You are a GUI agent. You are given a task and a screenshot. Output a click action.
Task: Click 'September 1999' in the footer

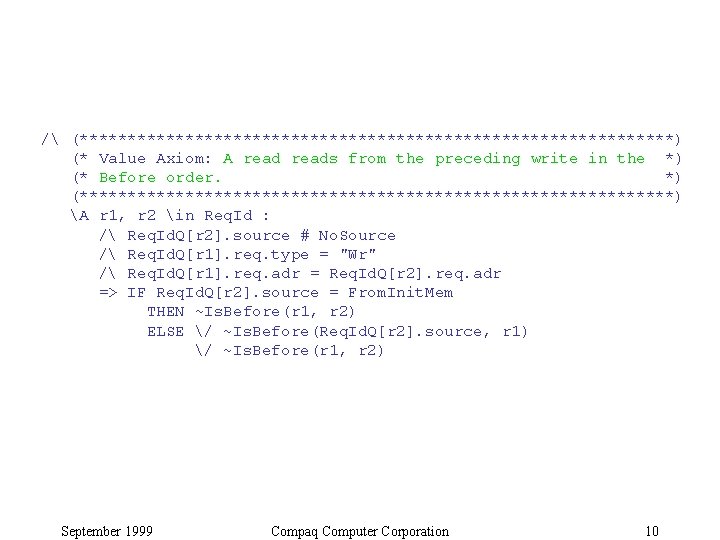(107, 531)
